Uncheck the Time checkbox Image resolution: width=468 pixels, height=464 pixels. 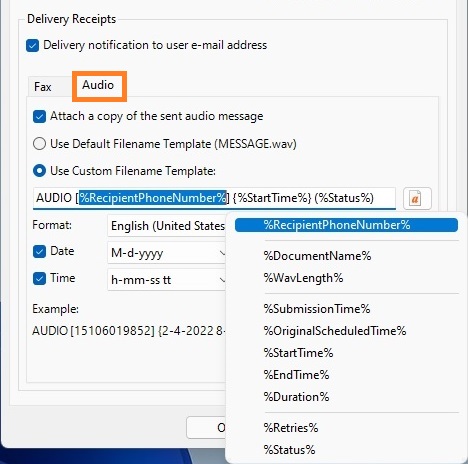(39, 278)
